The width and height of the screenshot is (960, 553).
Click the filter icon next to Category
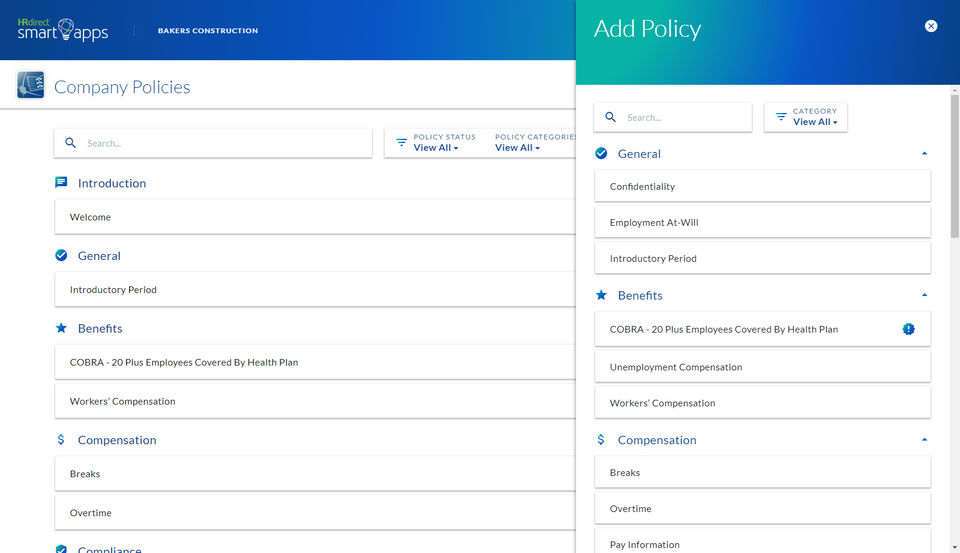781,117
